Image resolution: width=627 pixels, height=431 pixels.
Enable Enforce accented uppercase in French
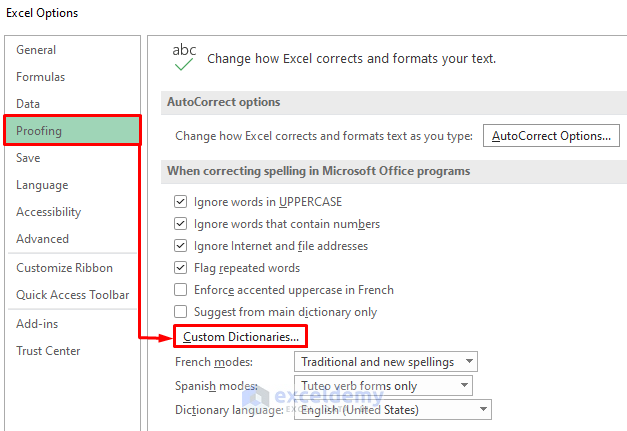(x=181, y=290)
